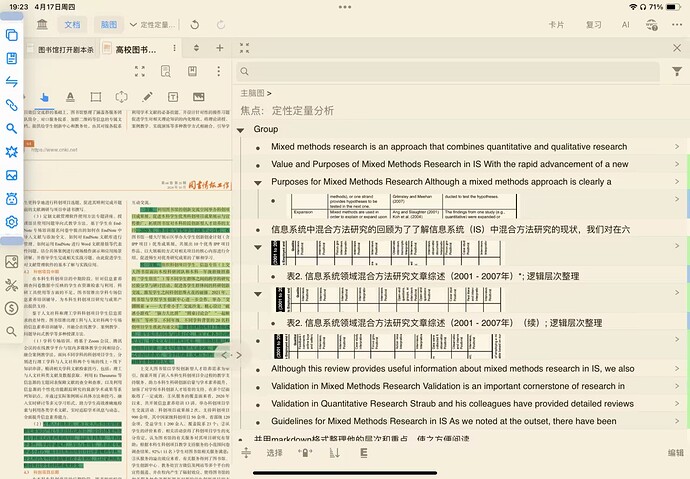Select the lasso selection tool
This screenshot has width=690, height=479.
point(121,97)
